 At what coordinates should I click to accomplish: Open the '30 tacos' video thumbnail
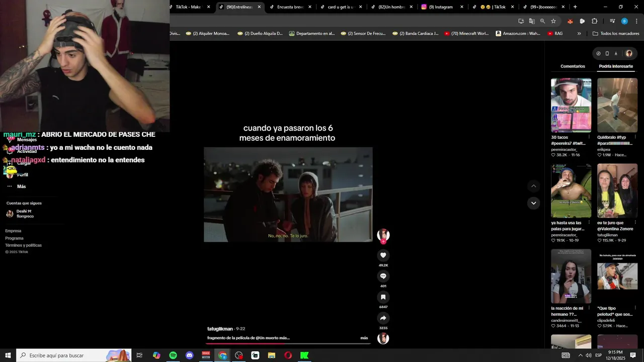pyautogui.click(x=571, y=105)
